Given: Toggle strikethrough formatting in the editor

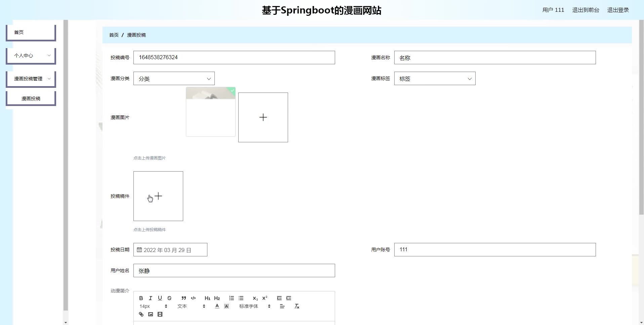Looking at the screenshot, I should point(169,298).
